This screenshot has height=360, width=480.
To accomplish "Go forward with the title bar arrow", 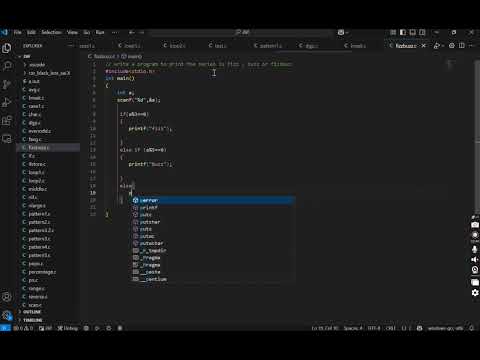I will pyautogui.click(x=142, y=32).
